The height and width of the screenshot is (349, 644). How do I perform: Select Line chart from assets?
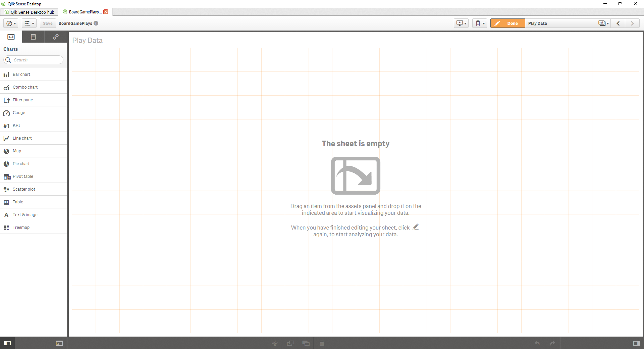click(x=34, y=138)
